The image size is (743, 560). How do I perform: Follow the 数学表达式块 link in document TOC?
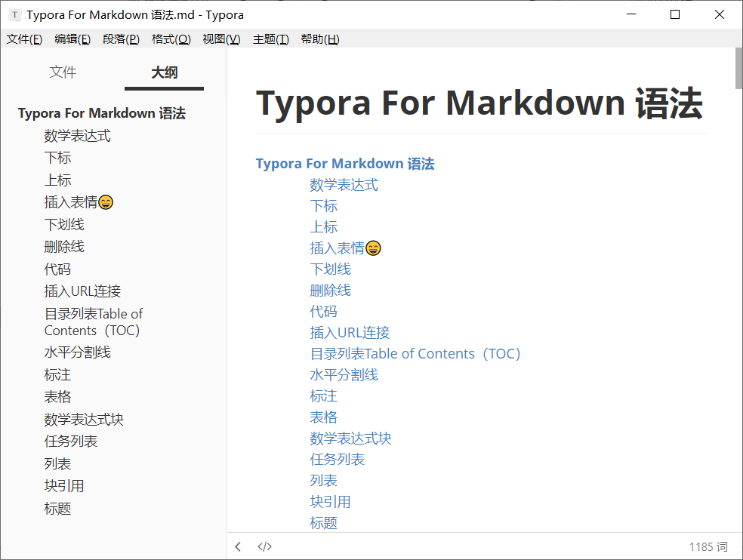point(350,438)
